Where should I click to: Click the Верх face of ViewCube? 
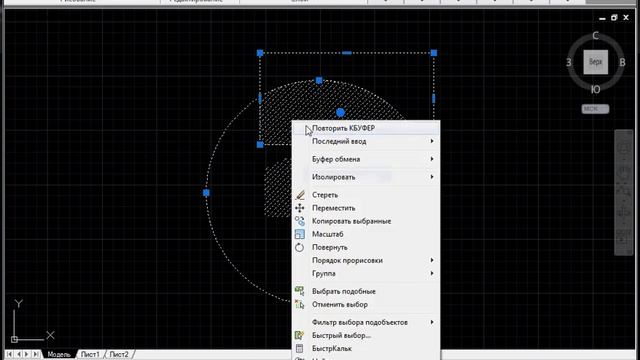pos(596,62)
